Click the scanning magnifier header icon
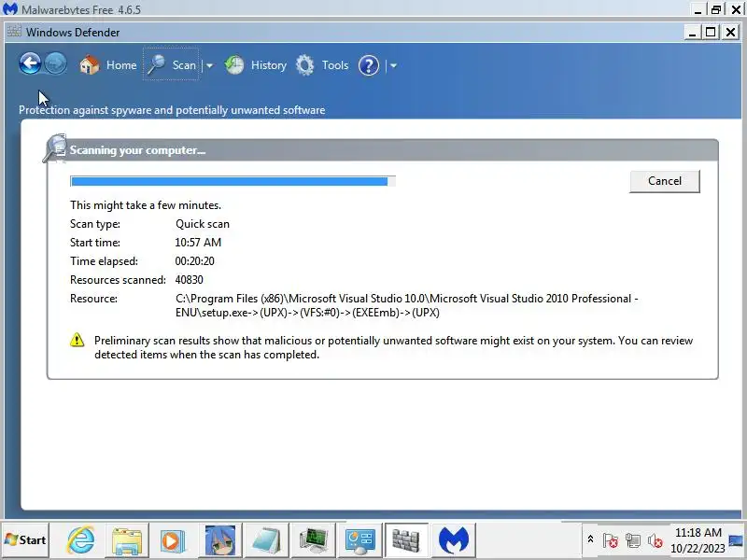The width and height of the screenshot is (747, 560). pos(55,148)
